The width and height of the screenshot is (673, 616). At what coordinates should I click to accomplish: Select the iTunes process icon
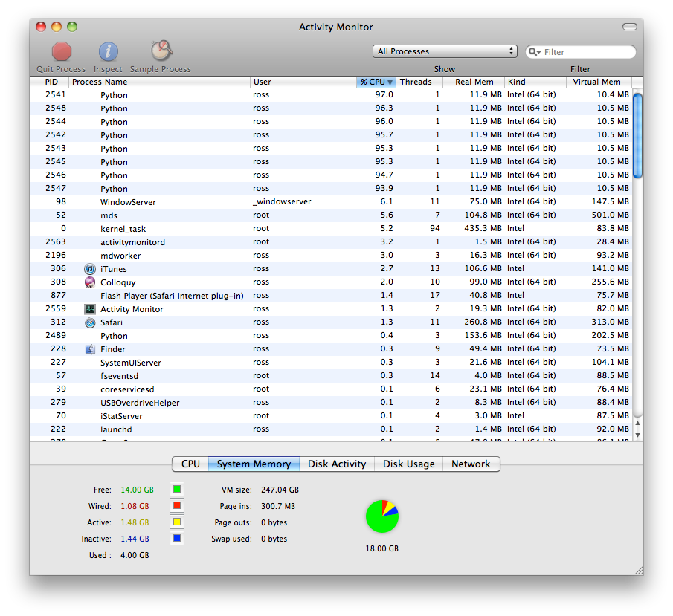pyautogui.click(x=90, y=269)
